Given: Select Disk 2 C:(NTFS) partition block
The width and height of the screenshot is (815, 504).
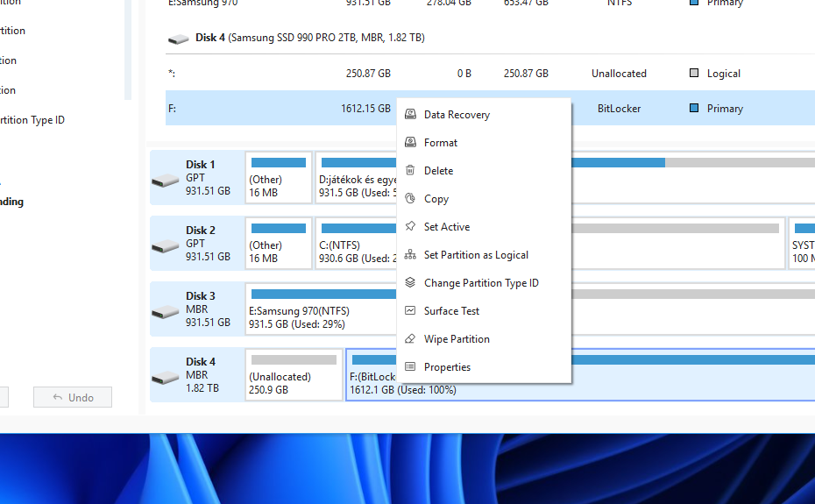Looking at the screenshot, I should point(355,244).
